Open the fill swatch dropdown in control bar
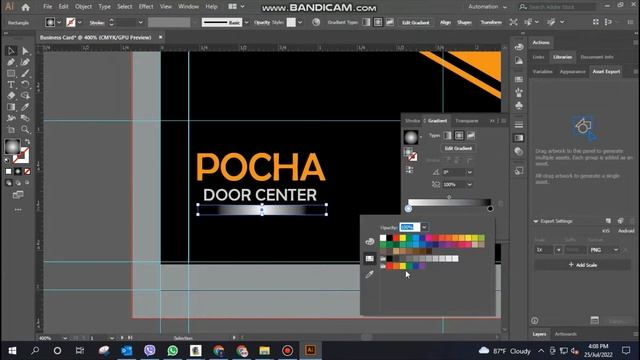The height and width of the screenshot is (360, 640). click(x=59, y=23)
